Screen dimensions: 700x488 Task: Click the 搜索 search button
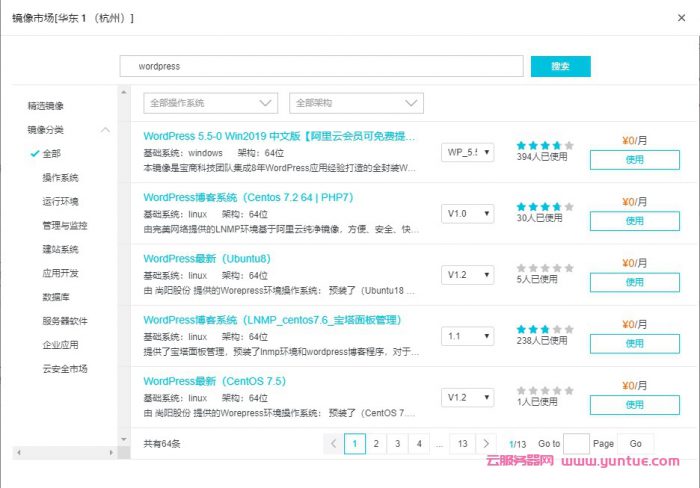point(560,66)
